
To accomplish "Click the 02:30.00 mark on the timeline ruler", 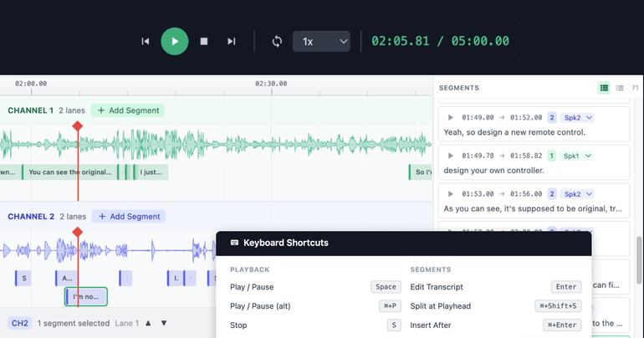I will point(271,84).
